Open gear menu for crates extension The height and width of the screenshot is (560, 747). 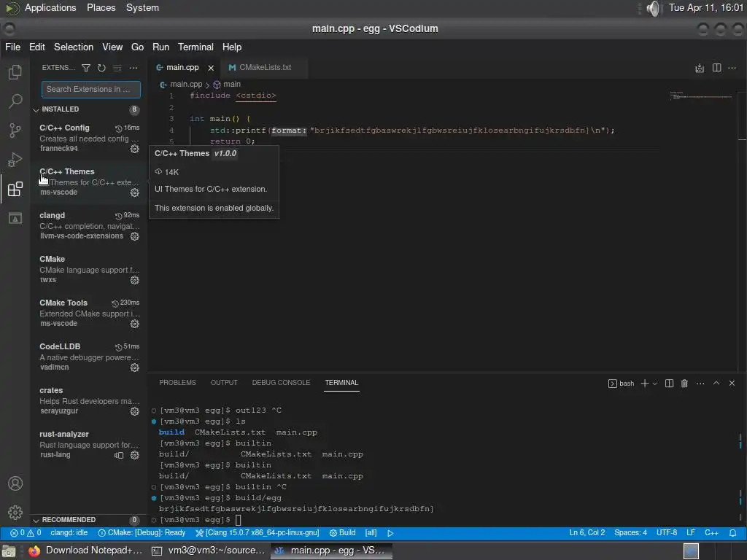[x=135, y=411]
